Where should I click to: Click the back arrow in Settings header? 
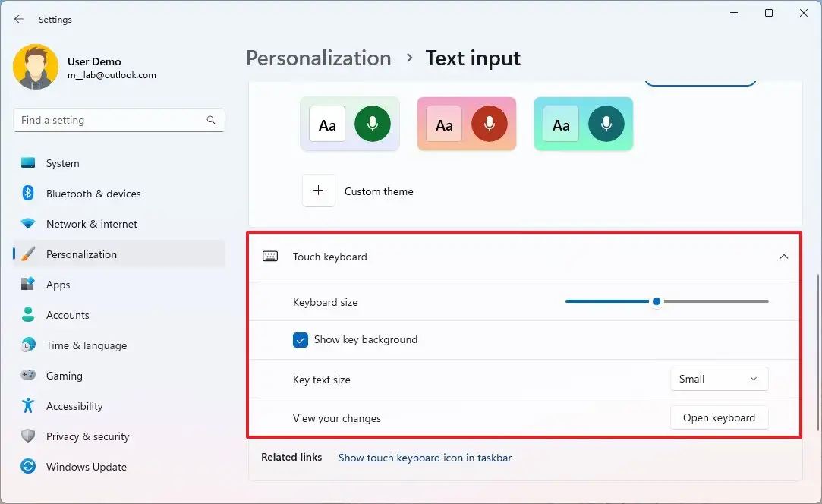point(19,19)
